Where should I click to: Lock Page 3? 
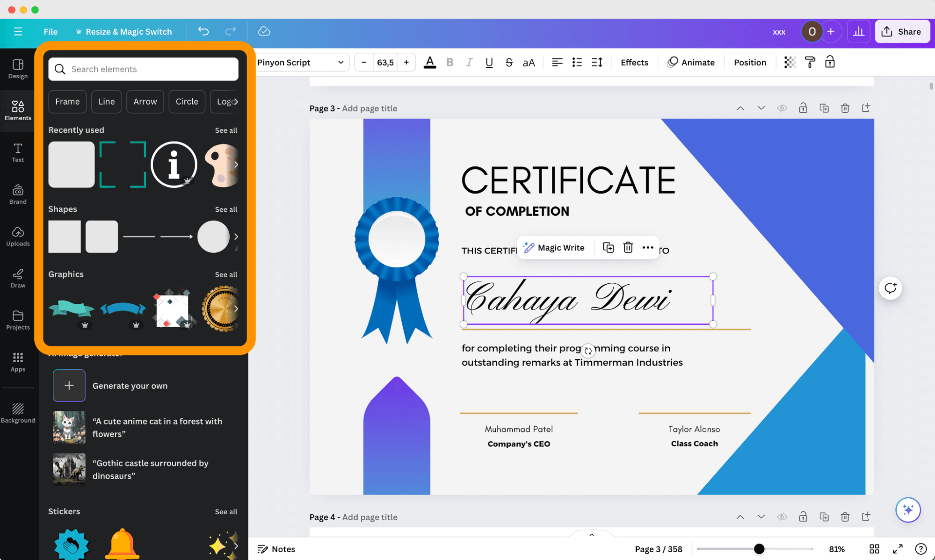point(803,108)
